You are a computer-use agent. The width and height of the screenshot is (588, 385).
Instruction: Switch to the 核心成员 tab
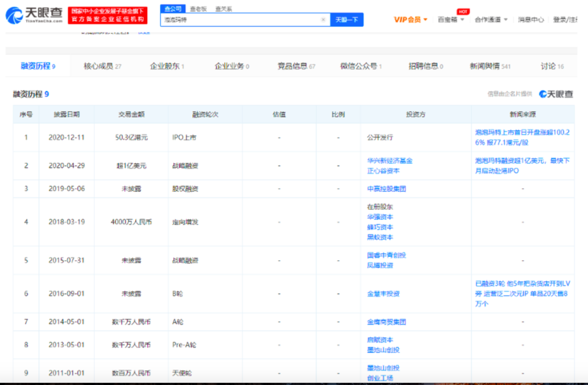[102, 66]
